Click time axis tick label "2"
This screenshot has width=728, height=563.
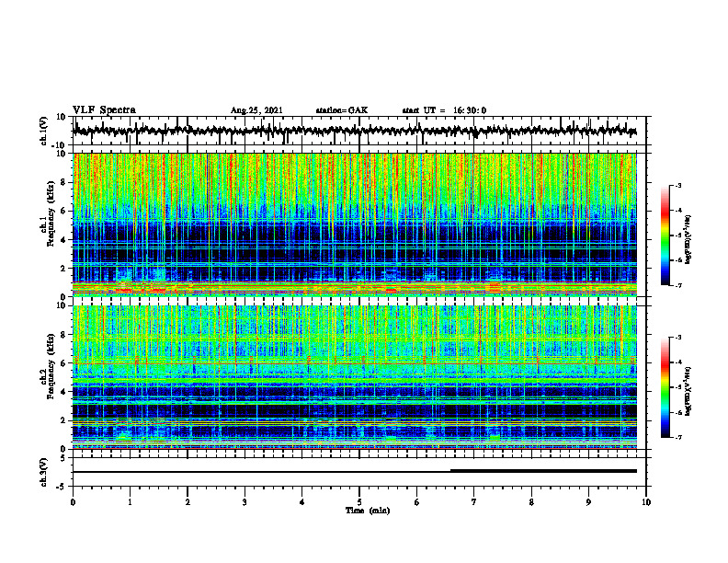[x=188, y=502]
